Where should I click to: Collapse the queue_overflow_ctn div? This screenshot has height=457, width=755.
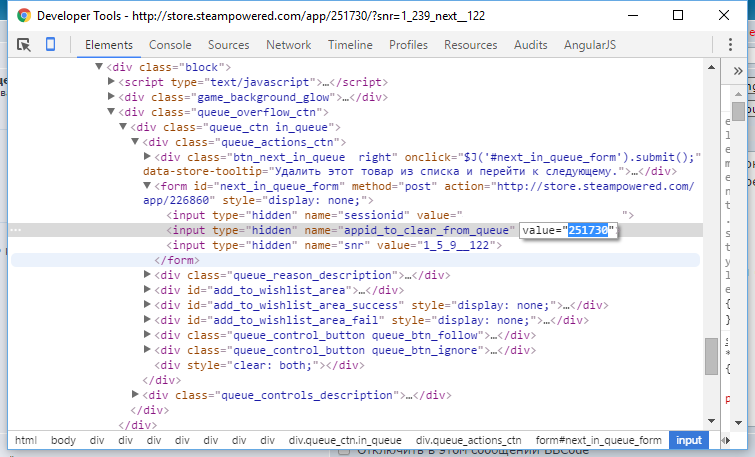(x=111, y=111)
